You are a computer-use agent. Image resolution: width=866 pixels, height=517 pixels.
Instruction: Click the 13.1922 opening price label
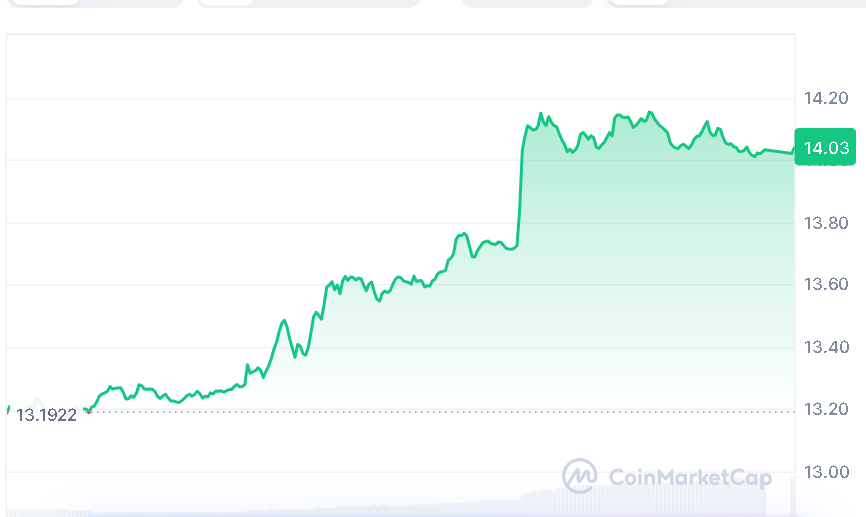pos(46,415)
